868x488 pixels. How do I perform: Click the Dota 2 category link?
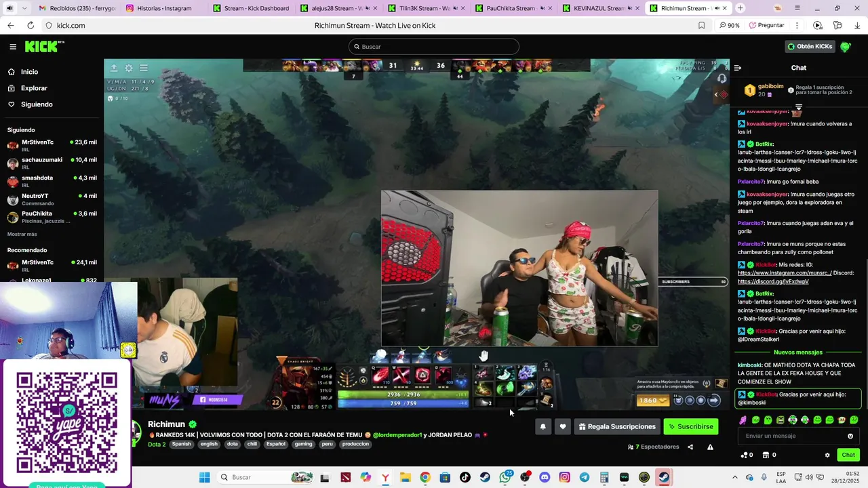157,445
